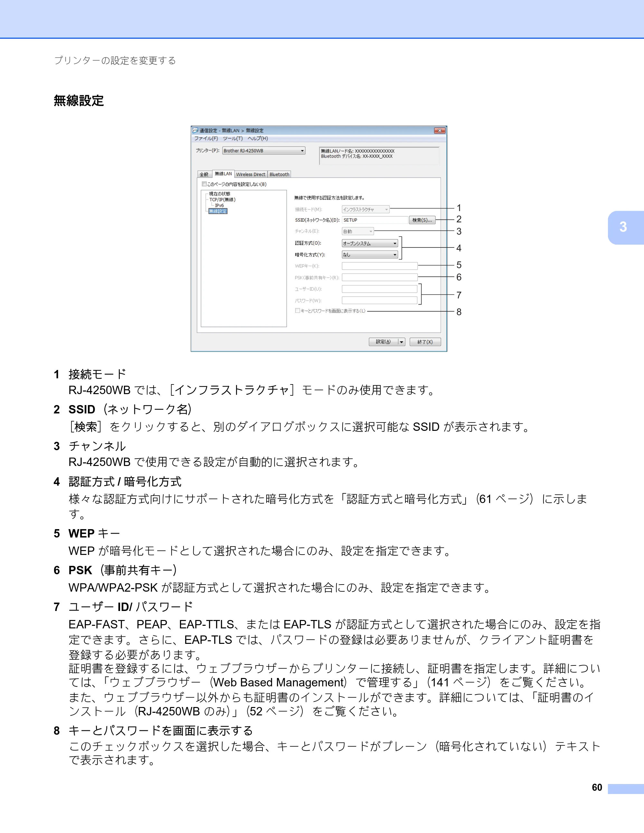This screenshot has width=644, height=833.
Task: Click the 設定(A) button
Action: tap(383, 342)
